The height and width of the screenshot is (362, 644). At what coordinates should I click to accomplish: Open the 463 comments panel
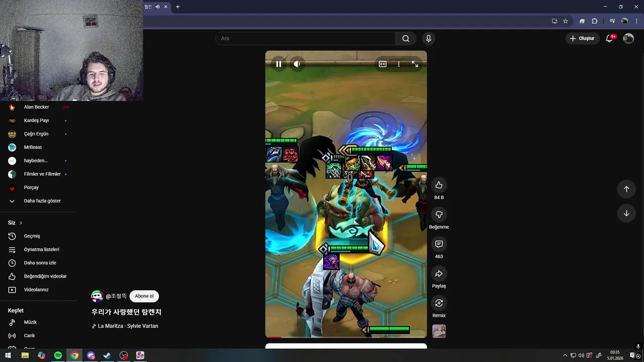(439, 244)
